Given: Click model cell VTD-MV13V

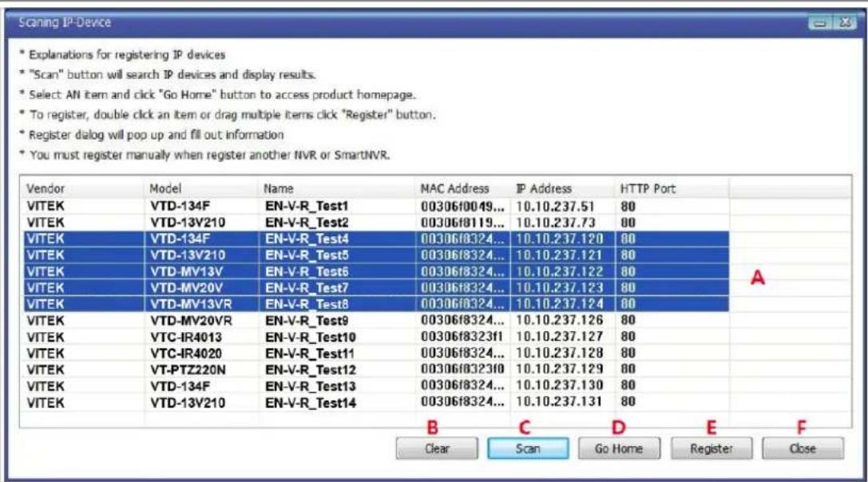Looking at the screenshot, I should [187, 271].
